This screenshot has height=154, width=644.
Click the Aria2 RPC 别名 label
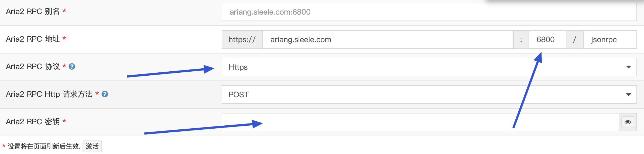point(33,11)
